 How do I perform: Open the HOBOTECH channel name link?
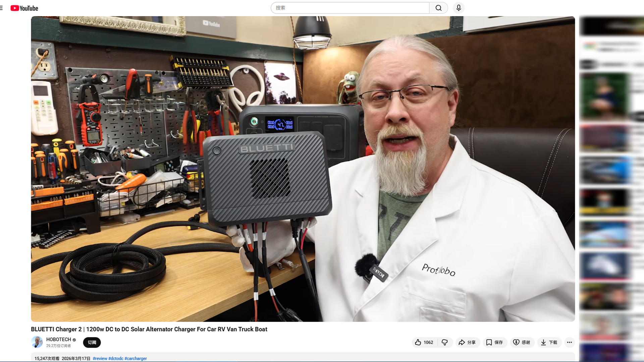tap(58, 340)
